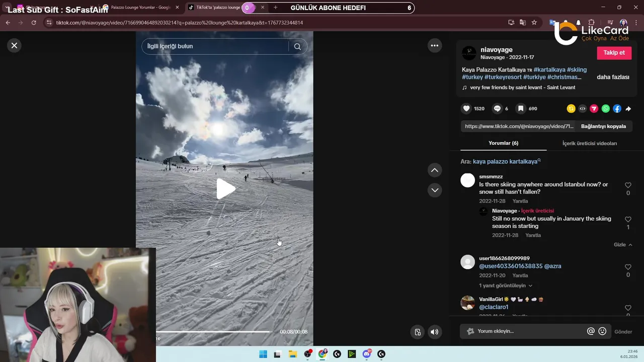This screenshot has width=644, height=362.
Task: Switch to İçerik üreticisi videoları tab
Action: click(x=589, y=143)
